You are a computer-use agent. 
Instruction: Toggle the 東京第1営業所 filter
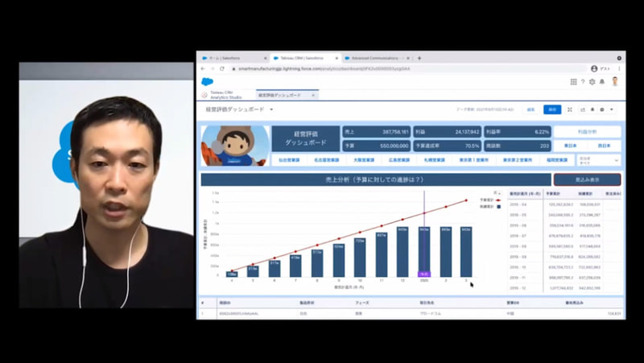473,160
